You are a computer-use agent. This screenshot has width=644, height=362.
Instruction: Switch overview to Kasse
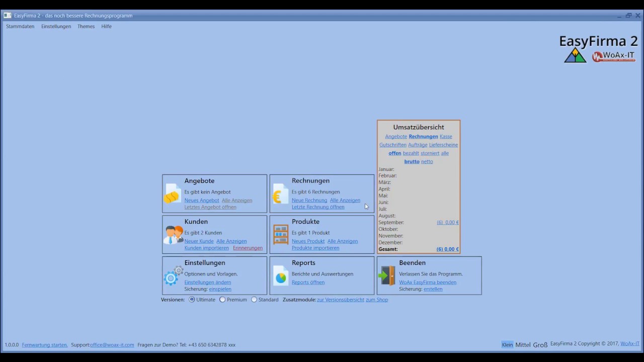446,137
